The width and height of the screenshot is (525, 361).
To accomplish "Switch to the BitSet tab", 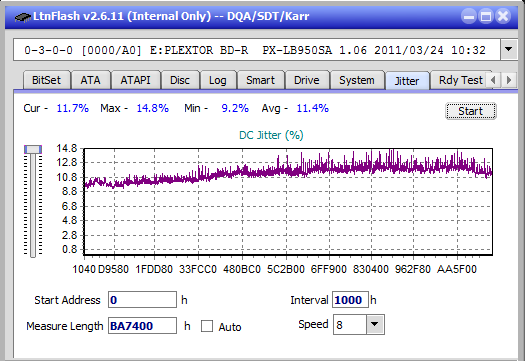I will (x=47, y=80).
